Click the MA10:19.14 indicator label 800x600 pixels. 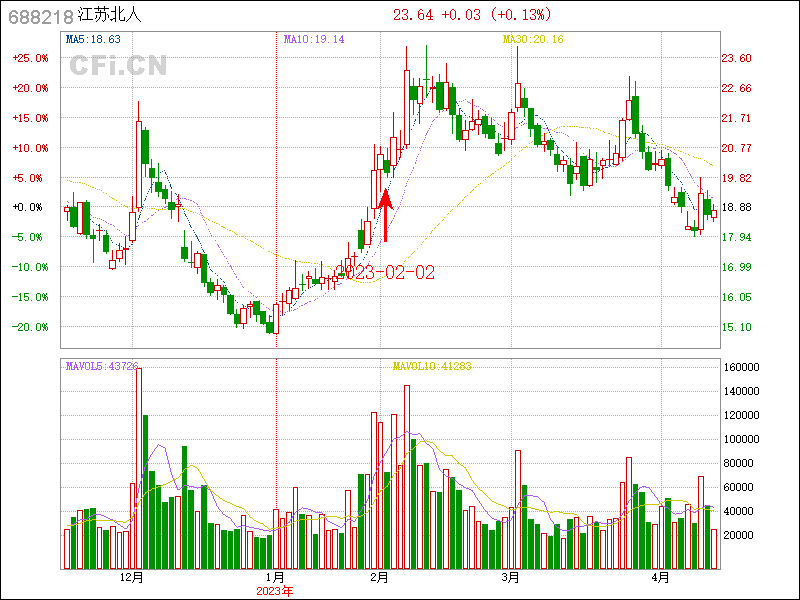click(313, 40)
